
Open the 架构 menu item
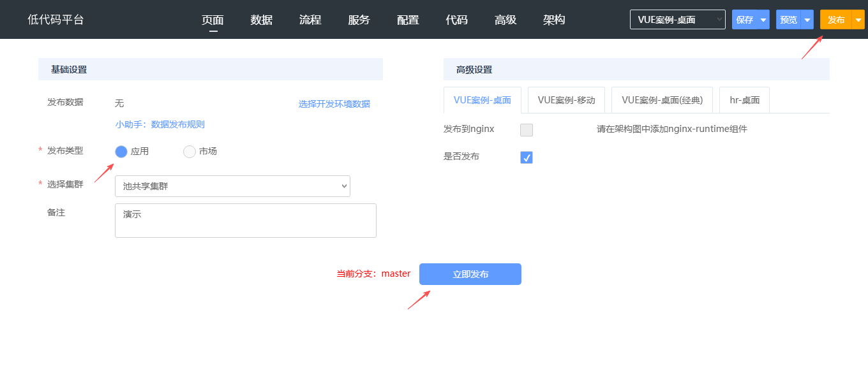coord(554,20)
